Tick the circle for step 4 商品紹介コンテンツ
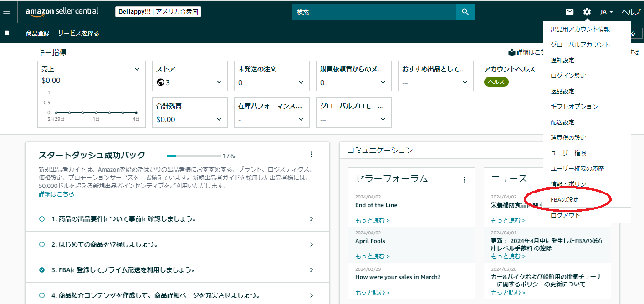The image size is (644, 304). 42,295
